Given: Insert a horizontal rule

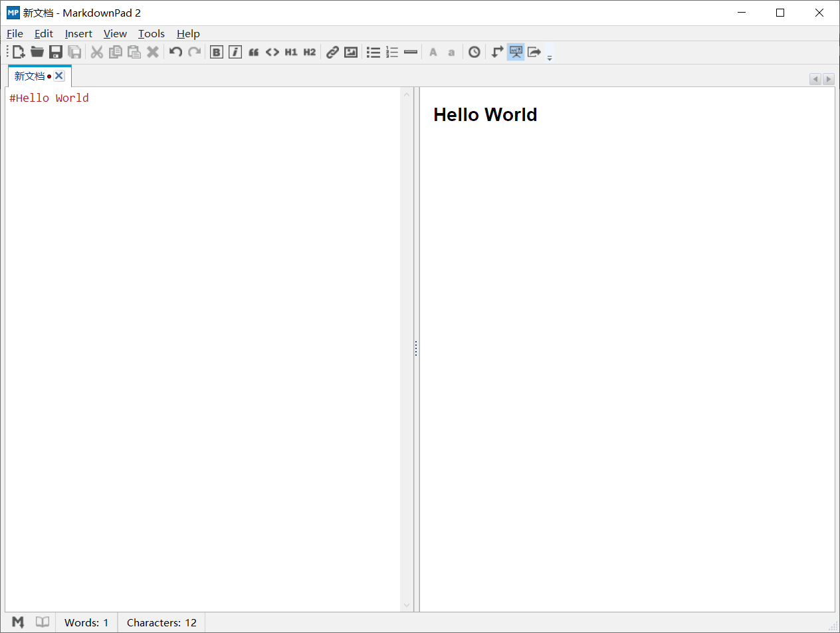Looking at the screenshot, I should (x=411, y=52).
